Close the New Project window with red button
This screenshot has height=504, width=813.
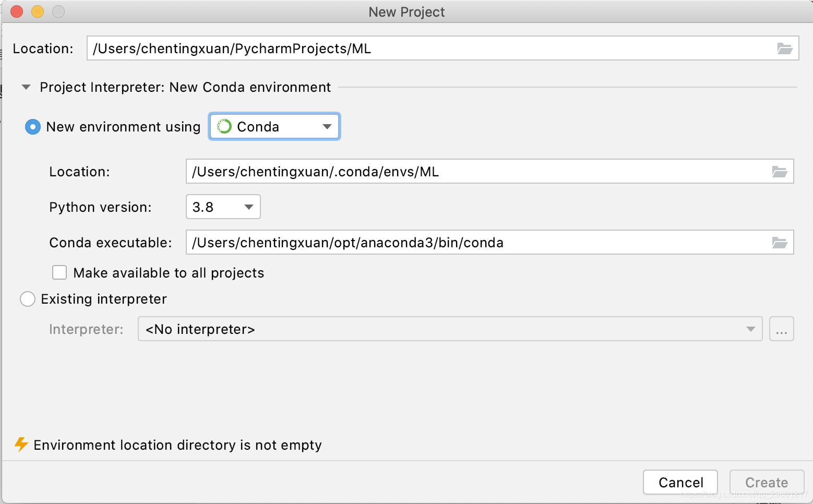click(x=17, y=11)
